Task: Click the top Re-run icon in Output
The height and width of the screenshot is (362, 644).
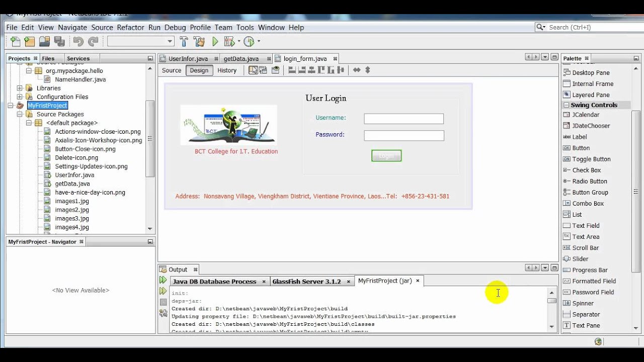Action: [x=163, y=280]
